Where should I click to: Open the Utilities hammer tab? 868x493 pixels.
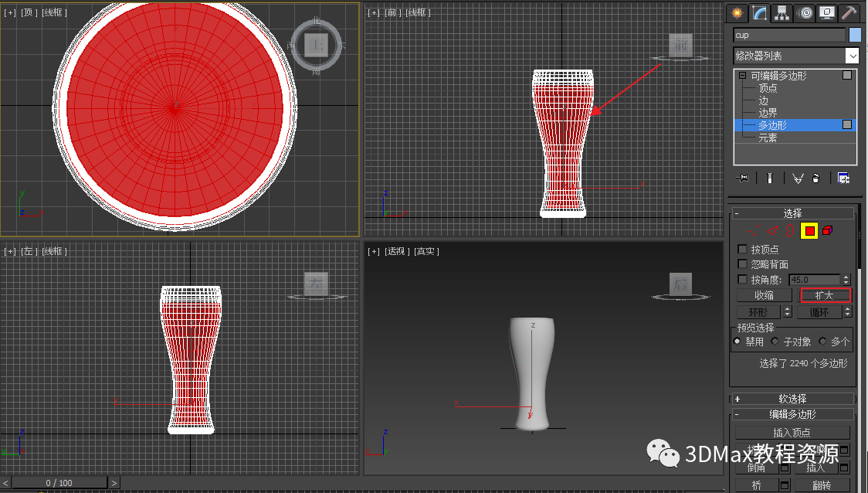click(x=849, y=12)
